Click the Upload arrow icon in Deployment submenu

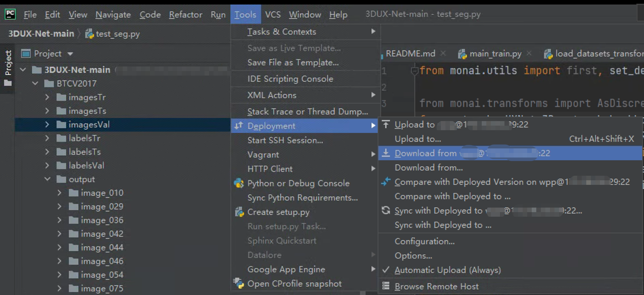(386, 124)
